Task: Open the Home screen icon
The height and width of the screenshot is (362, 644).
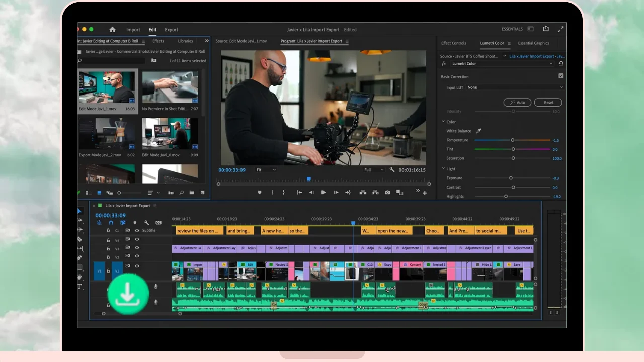Action: pyautogui.click(x=112, y=29)
